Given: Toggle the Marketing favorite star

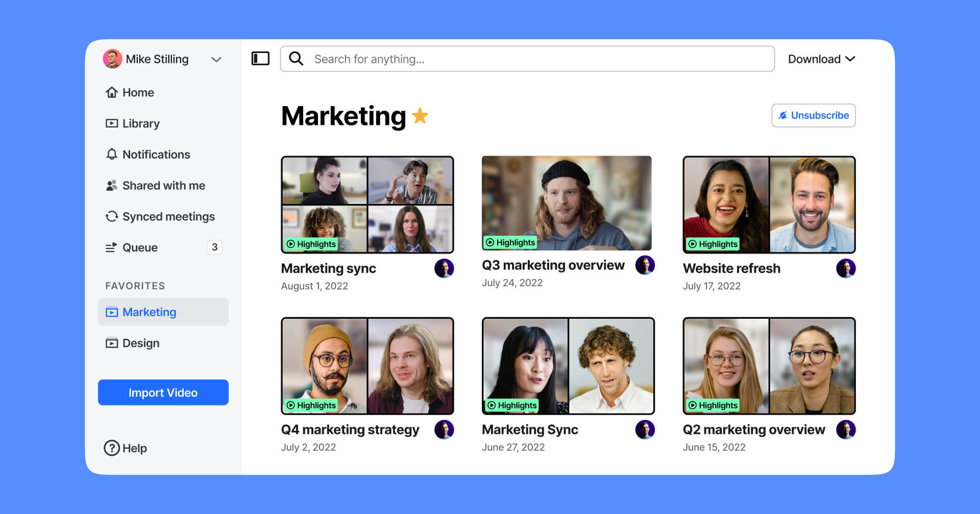Looking at the screenshot, I should (420, 116).
